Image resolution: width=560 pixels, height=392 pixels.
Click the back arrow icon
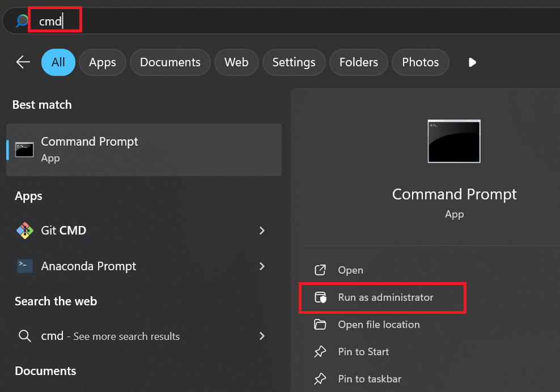coord(23,62)
